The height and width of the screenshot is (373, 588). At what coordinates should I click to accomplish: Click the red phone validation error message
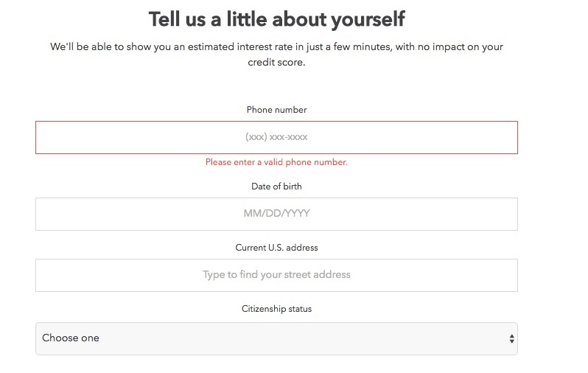276,162
